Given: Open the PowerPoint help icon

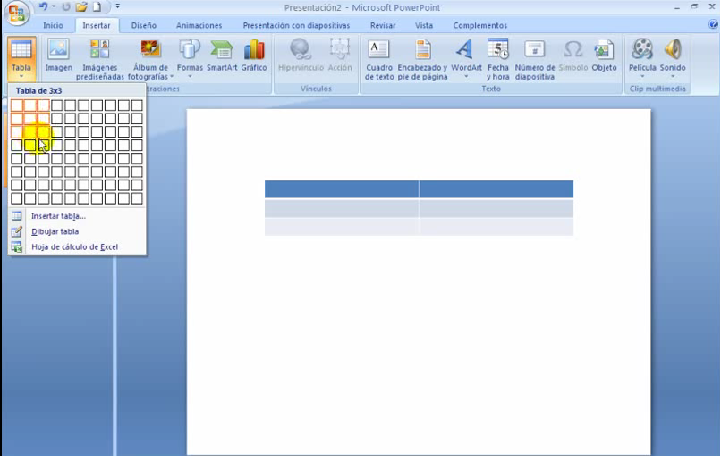Looking at the screenshot, I should click(709, 25).
